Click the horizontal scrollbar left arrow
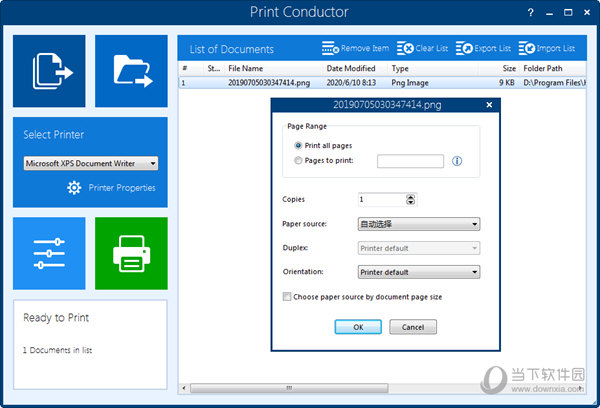Image resolution: width=600 pixels, height=408 pixels. [x=184, y=388]
